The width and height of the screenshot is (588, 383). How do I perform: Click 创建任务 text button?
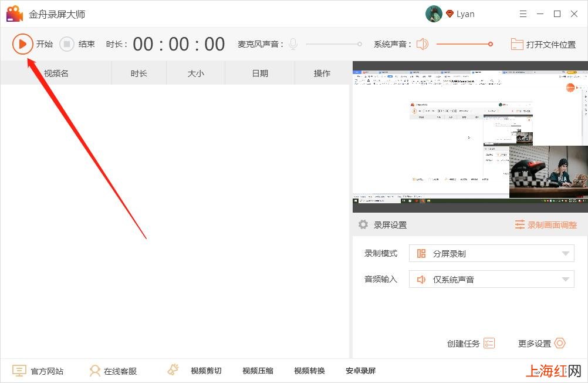[463, 344]
